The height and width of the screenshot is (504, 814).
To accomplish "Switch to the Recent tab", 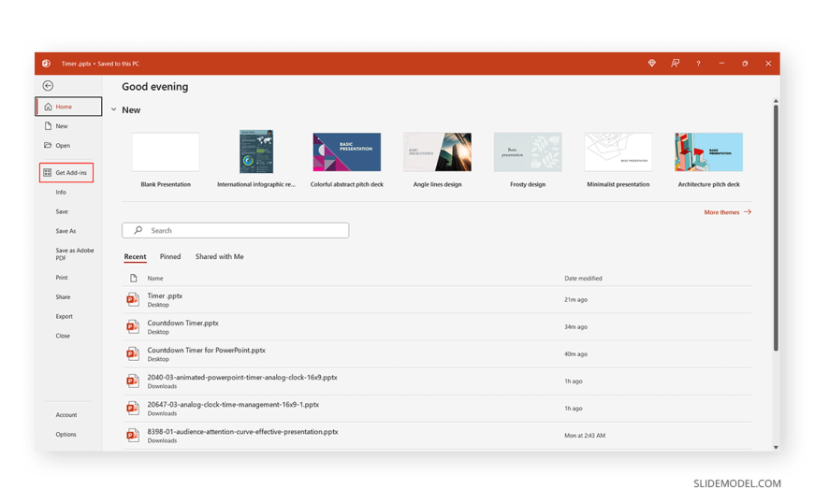I will coord(135,256).
